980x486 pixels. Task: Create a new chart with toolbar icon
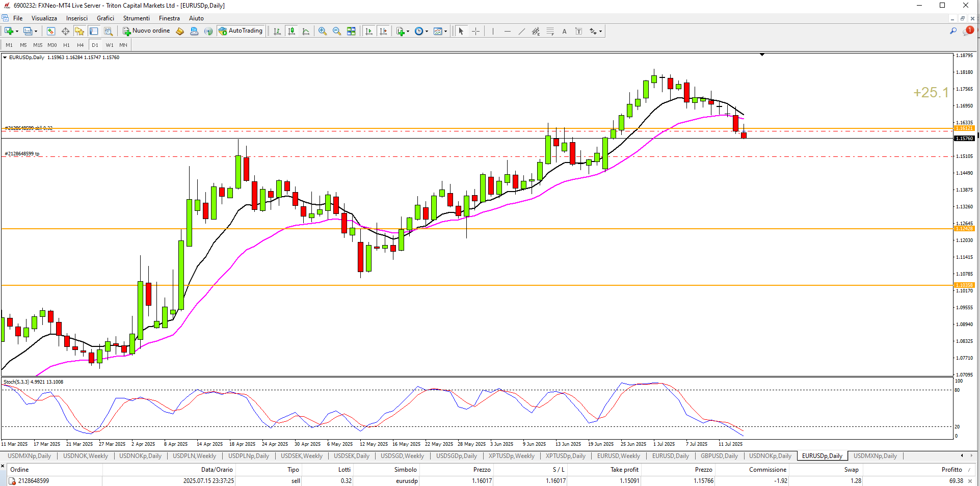click(9, 31)
